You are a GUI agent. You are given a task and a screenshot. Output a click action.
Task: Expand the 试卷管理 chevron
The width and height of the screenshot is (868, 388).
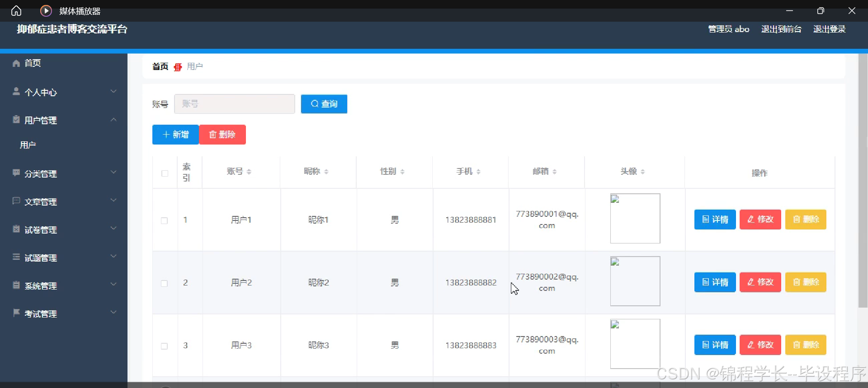click(113, 228)
